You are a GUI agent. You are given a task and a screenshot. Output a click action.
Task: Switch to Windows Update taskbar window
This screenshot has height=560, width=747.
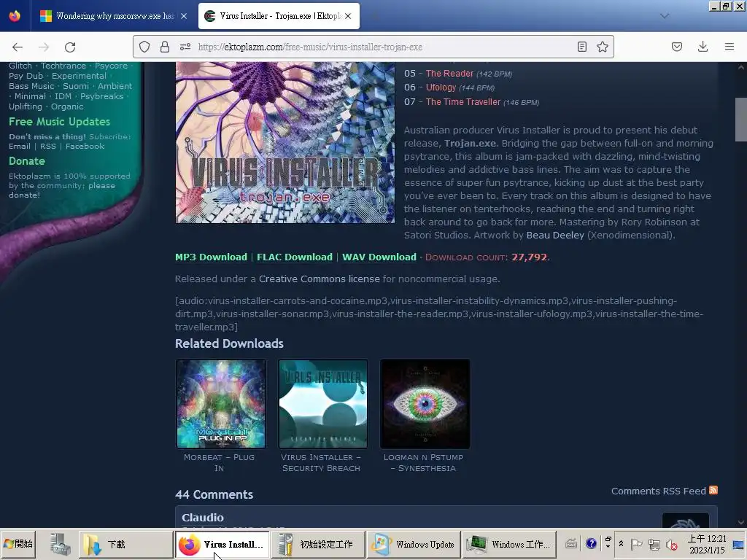click(x=414, y=544)
